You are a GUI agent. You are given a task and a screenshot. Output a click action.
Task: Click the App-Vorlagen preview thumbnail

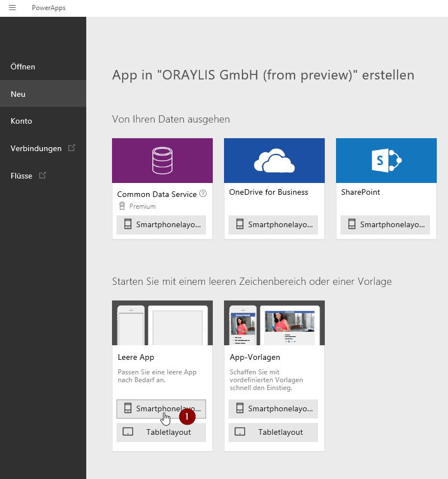pos(274,323)
